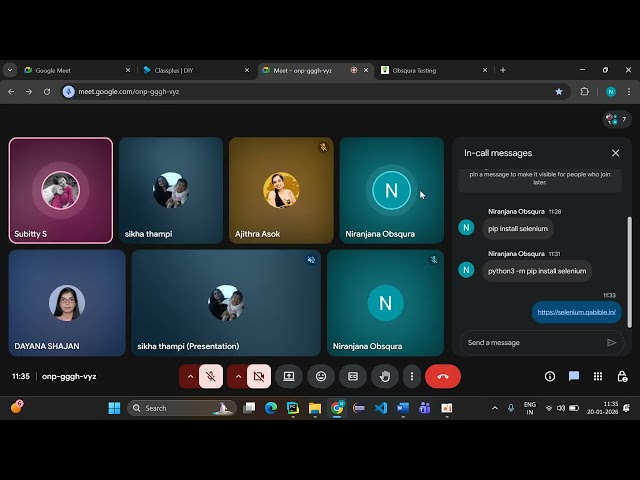Turn on the camera
This screenshot has width=640, height=480.
(x=259, y=376)
